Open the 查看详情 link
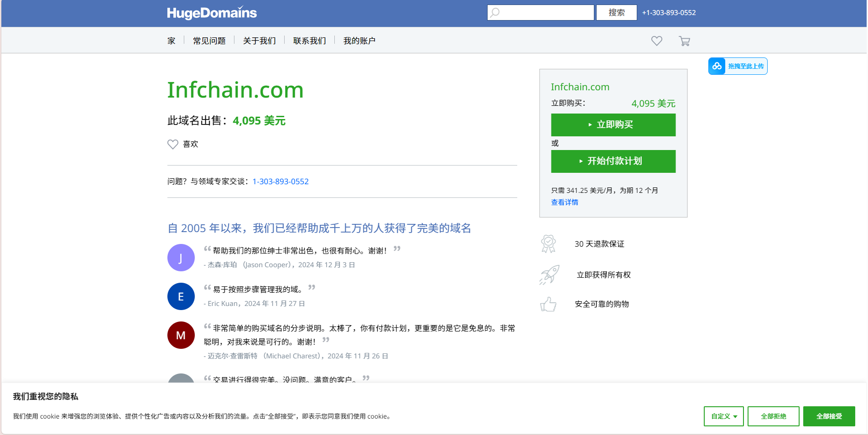 click(x=564, y=202)
